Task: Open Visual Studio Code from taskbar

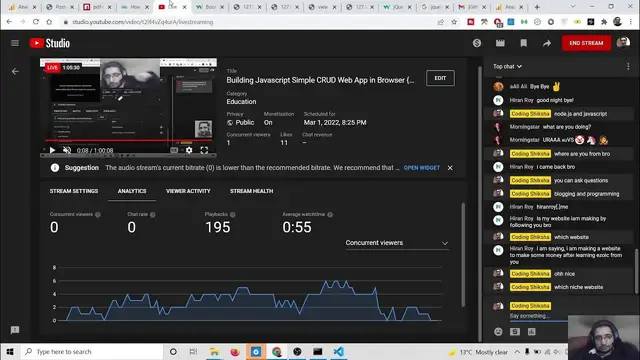Action: (338, 351)
